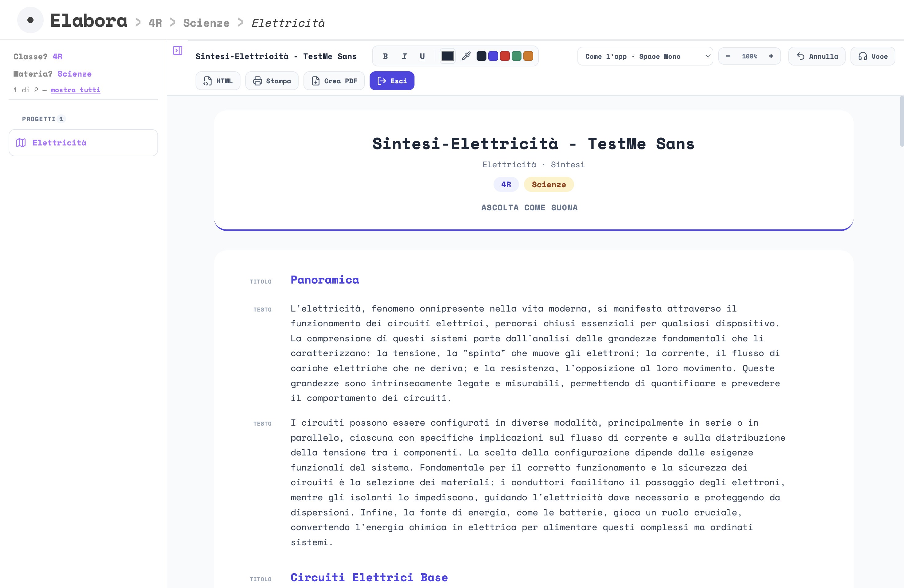Click the TESTO label of first paragraph
This screenshot has width=904, height=588.
[x=263, y=310]
